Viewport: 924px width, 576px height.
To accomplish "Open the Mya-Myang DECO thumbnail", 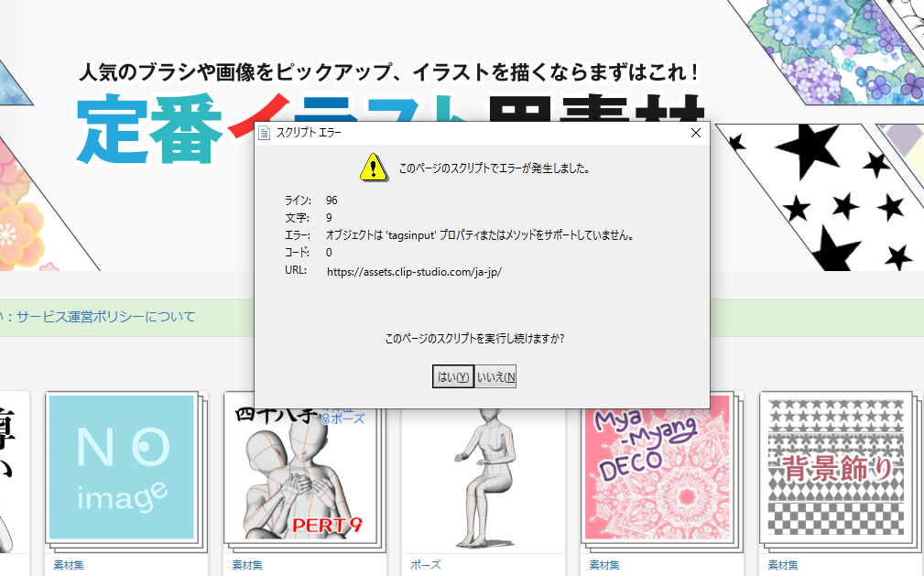I will click(x=658, y=468).
